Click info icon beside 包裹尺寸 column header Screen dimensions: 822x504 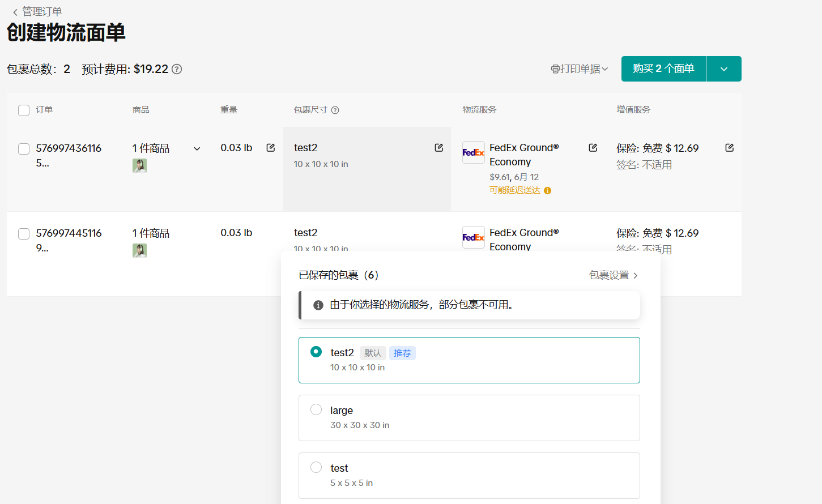click(x=335, y=110)
